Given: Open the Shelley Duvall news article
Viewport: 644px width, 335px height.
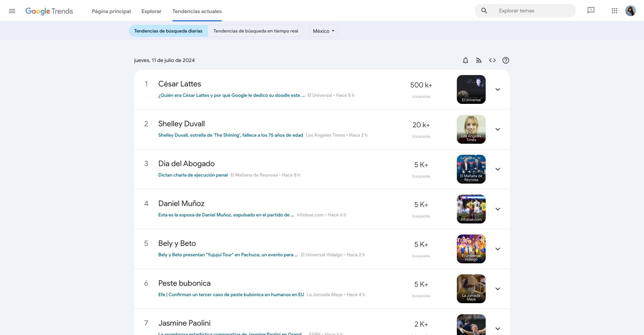Looking at the screenshot, I should [230, 135].
